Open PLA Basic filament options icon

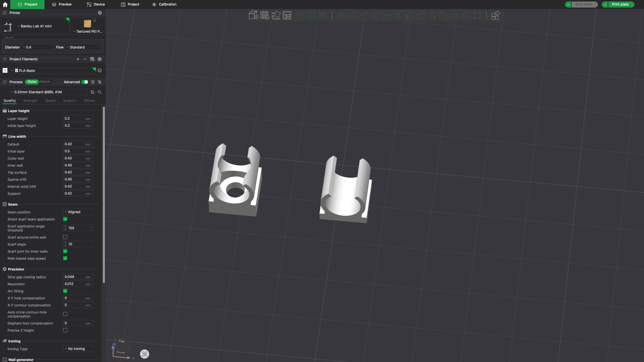(100, 71)
